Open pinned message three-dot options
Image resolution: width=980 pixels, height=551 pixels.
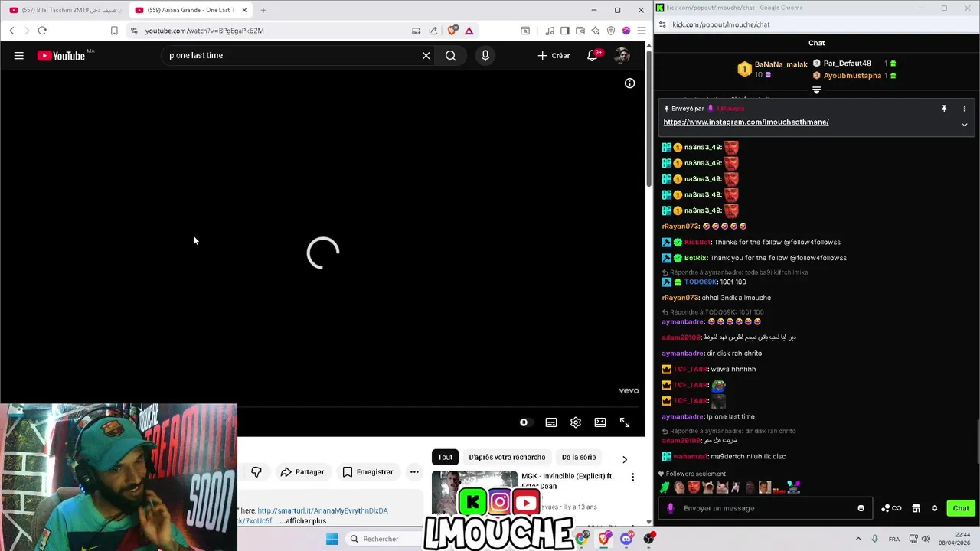click(x=965, y=109)
